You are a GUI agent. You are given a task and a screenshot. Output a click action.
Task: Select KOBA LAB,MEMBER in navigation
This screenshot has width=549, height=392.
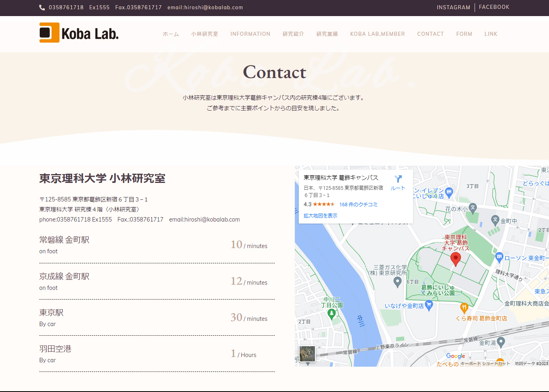pos(377,34)
